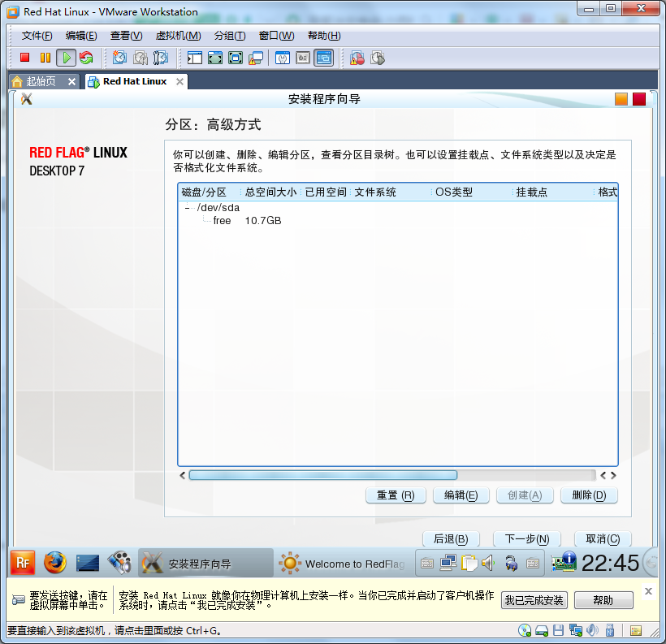Click the scrollbar left arrow
The height and width of the screenshot is (644, 666).
pyautogui.click(x=182, y=475)
